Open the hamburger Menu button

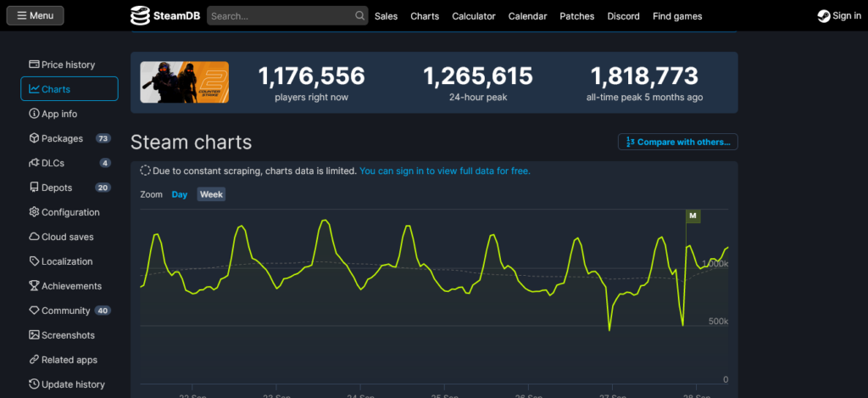coord(35,15)
